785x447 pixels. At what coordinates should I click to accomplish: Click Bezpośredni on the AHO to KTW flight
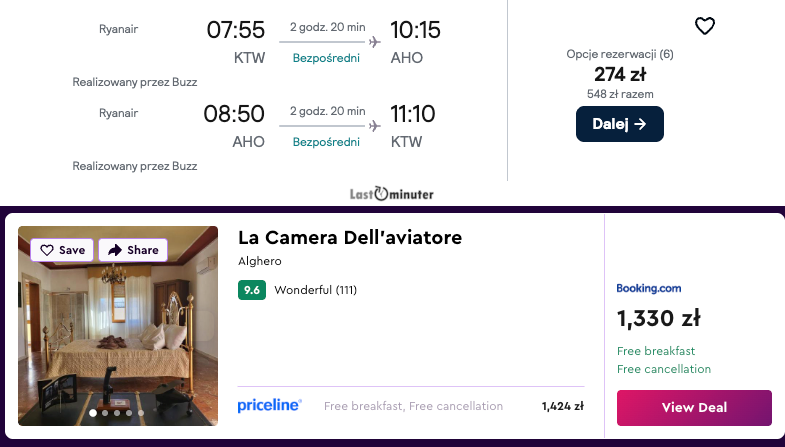326,142
